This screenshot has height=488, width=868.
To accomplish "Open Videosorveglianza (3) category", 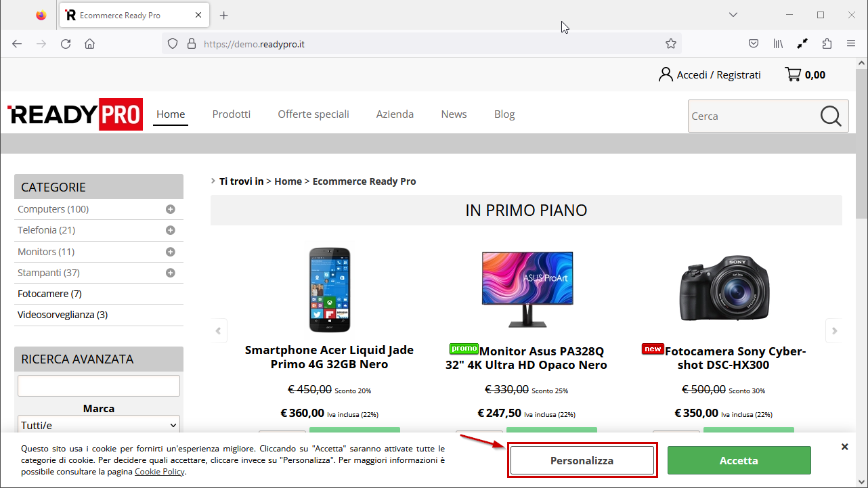I will (62, 315).
